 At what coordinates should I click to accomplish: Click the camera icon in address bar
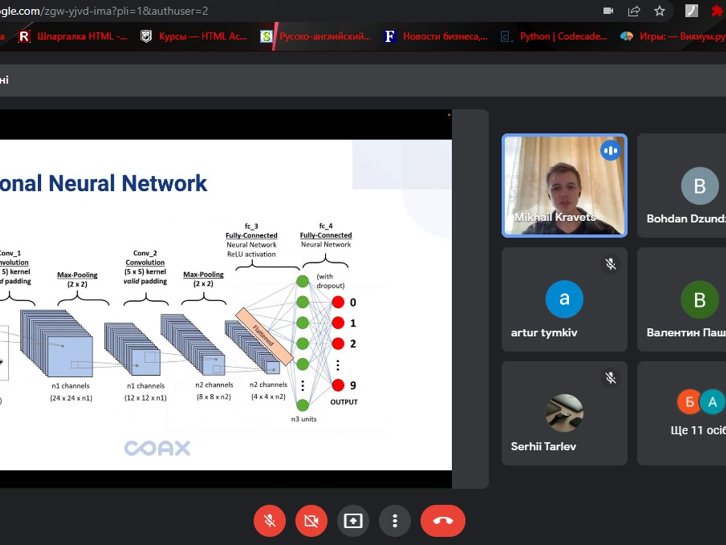point(608,11)
